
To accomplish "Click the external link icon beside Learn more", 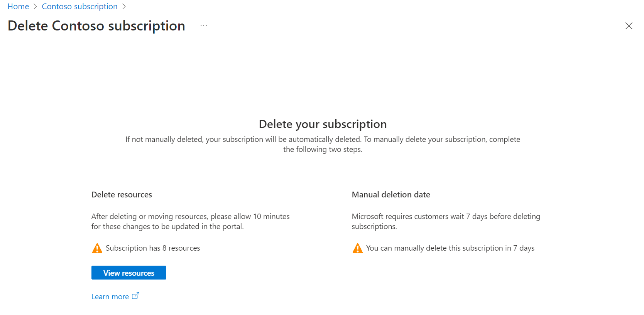I will tap(135, 296).
